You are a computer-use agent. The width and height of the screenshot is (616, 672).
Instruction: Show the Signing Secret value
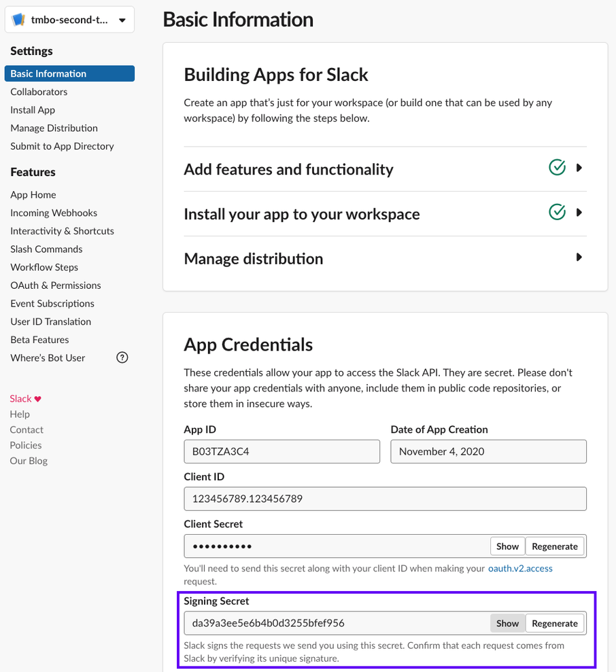[507, 622]
